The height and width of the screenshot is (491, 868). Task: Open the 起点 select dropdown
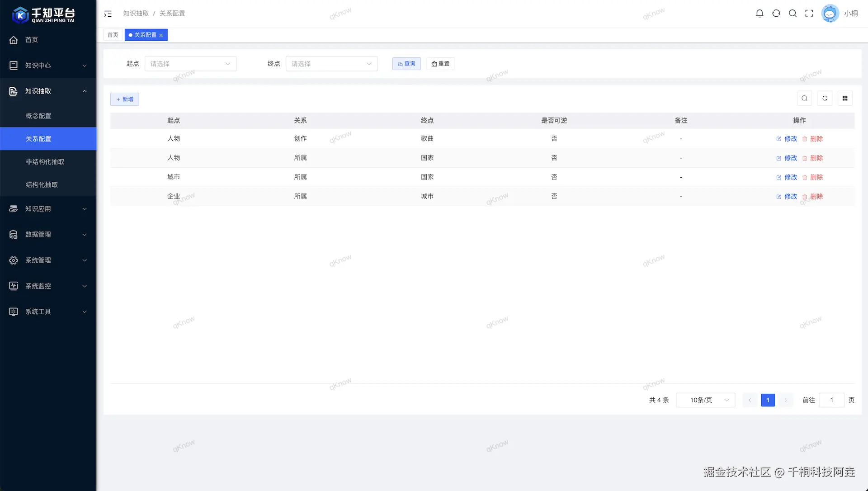[190, 64]
